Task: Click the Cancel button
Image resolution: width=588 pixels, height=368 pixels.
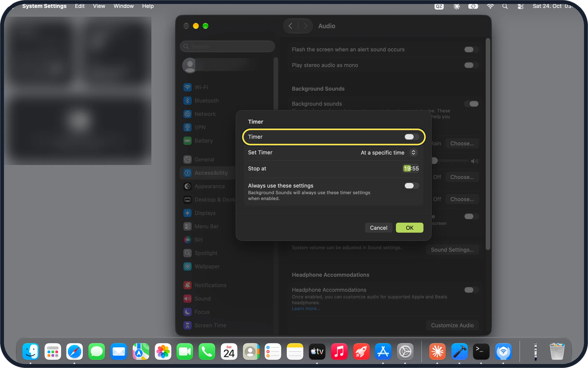Action: tap(378, 228)
